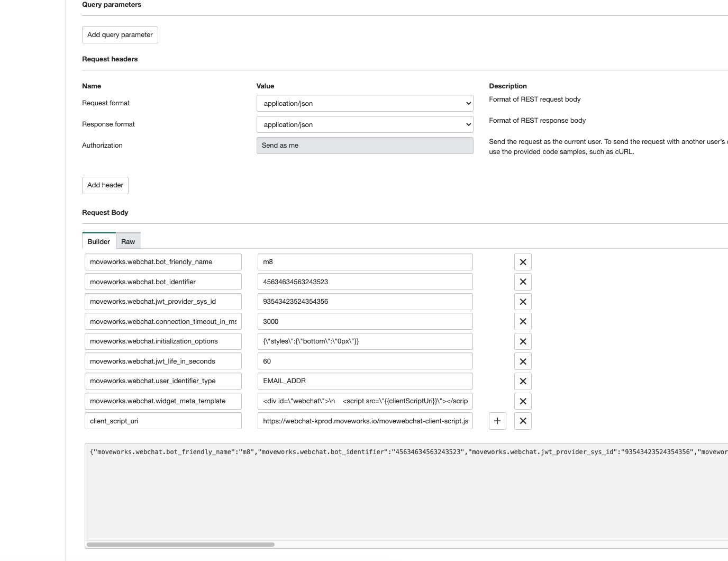This screenshot has height=561, width=728.
Task: Click the Request format label
Action: 106,103
